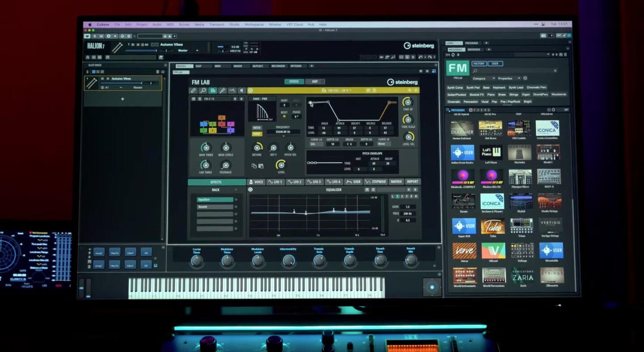Viewport: 644px width, 352px height.
Task: Delete the equalizer preset with trash icon
Action: tap(373, 190)
